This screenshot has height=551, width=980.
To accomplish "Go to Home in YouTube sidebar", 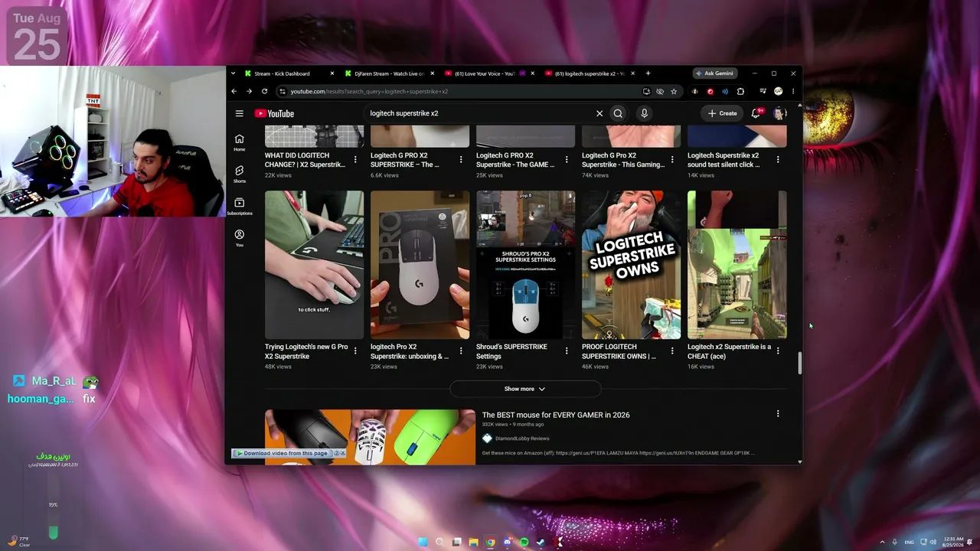I will pyautogui.click(x=240, y=142).
